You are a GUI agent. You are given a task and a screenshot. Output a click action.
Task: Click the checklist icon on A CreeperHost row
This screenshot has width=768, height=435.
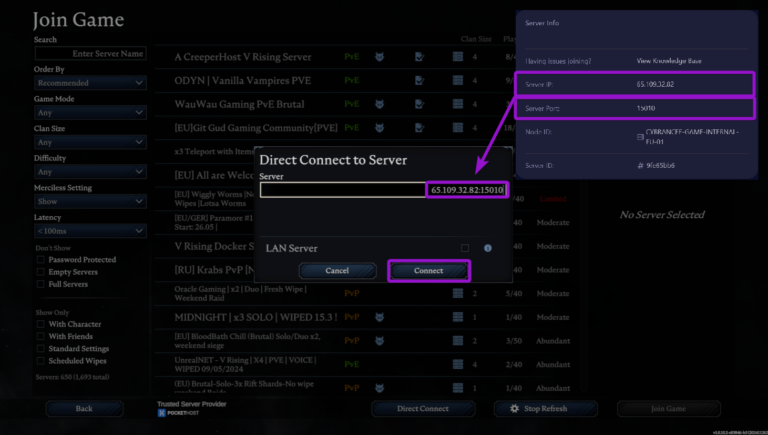tap(419, 57)
